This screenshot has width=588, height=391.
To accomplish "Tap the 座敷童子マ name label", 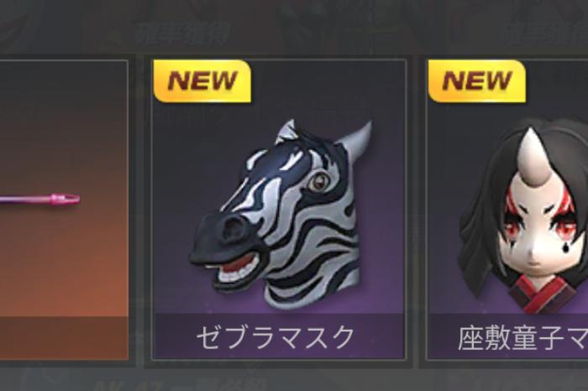I will pyautogui.click(x=522, y=338).
